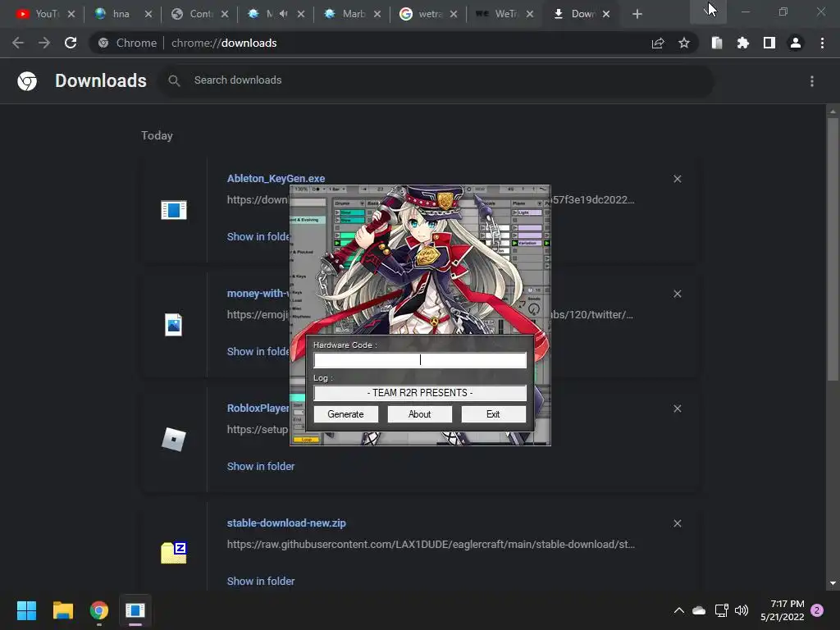This screenshot has width=840, height=630.
Task: Open a new browser tab
Action: coord(637,15)
